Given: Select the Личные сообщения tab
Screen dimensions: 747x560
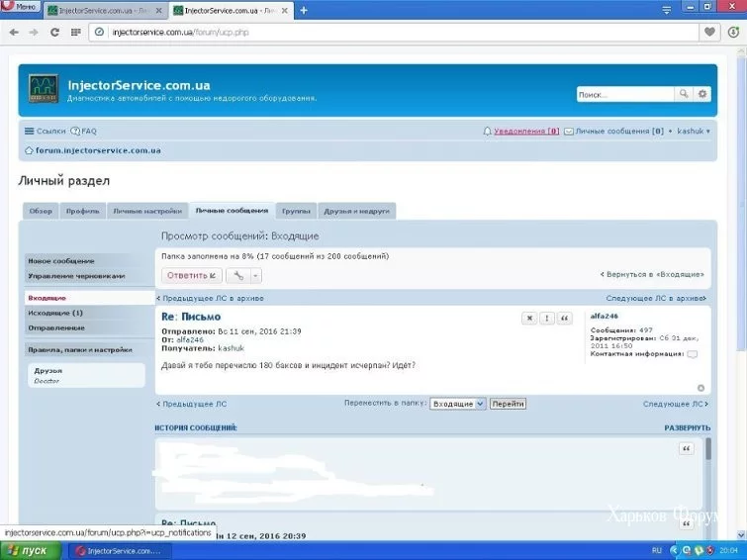Looking at the screenshot, I should pos(232,211).
